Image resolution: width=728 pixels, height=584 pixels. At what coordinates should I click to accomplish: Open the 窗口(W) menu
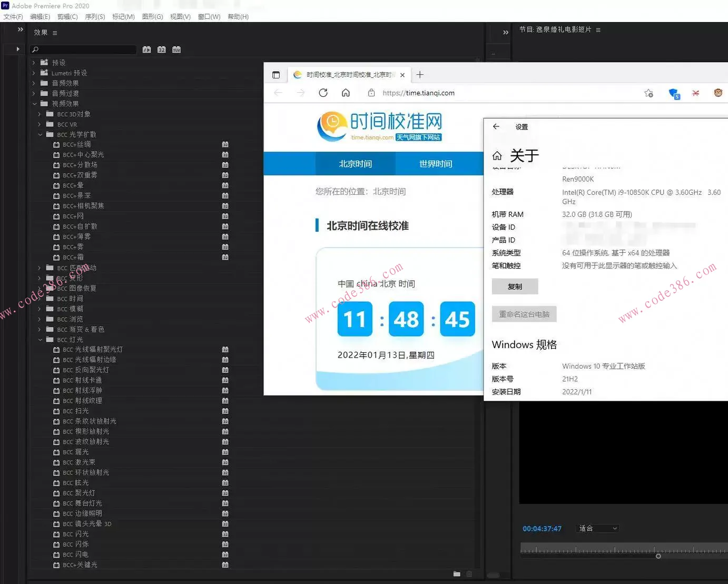pyautogui.click(x=209, y=17)
